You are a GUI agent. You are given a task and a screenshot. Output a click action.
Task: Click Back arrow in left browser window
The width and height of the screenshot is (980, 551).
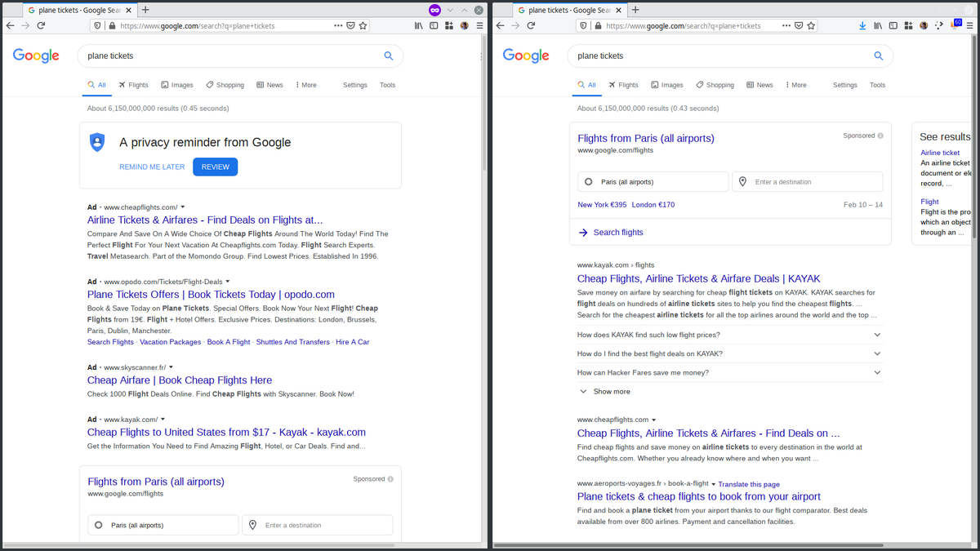[10, 25]
